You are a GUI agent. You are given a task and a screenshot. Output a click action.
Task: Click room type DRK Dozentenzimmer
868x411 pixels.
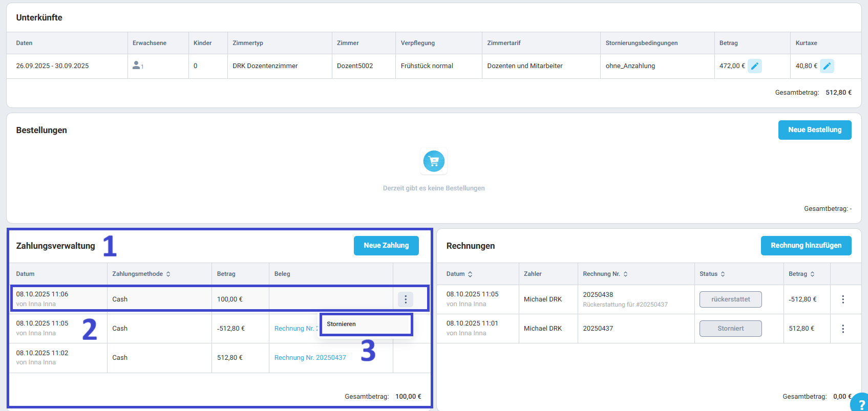point(265,66)
